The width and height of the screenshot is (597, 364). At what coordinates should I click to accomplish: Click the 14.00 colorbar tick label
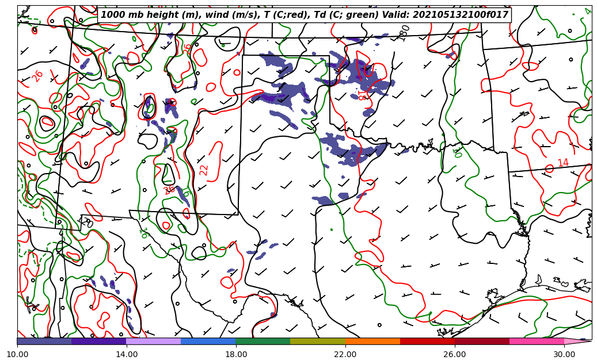click(127, 354)
